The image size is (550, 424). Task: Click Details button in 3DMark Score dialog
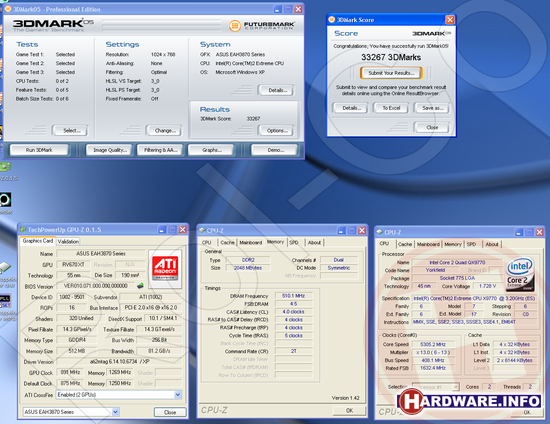tap(350, 108)
